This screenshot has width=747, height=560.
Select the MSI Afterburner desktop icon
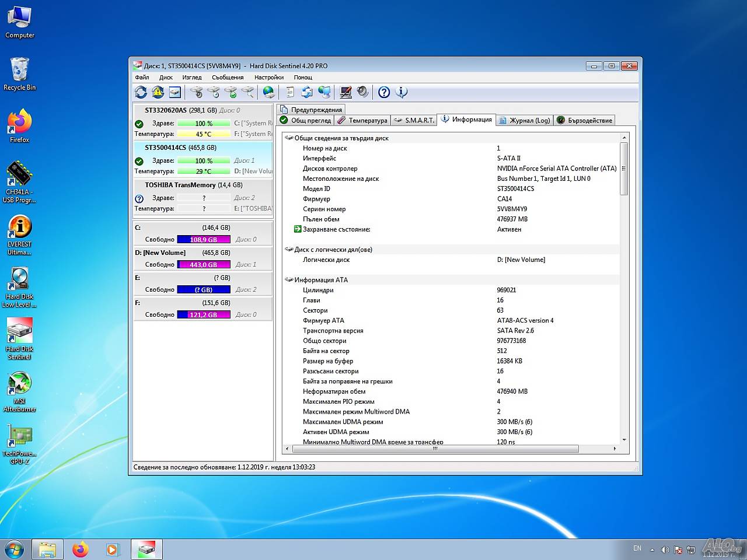pos(19,392)
